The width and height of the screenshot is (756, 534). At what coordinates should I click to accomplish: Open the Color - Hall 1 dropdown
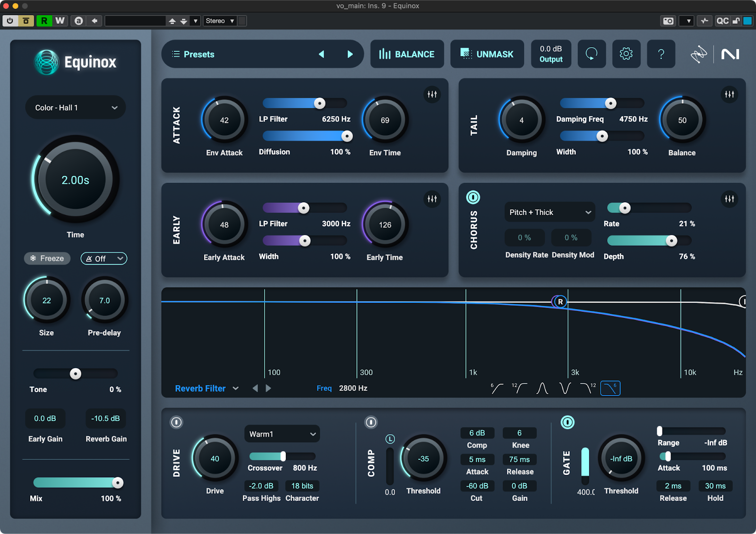coord(76,108)
